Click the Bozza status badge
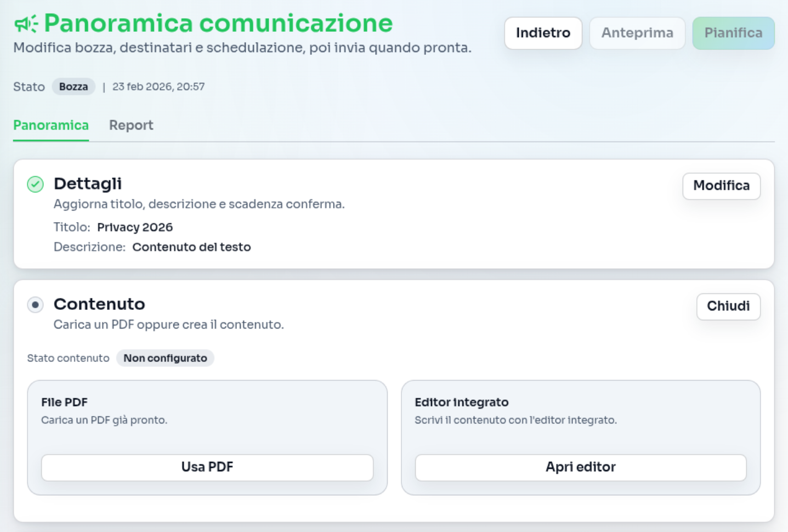 coord(73,87)
